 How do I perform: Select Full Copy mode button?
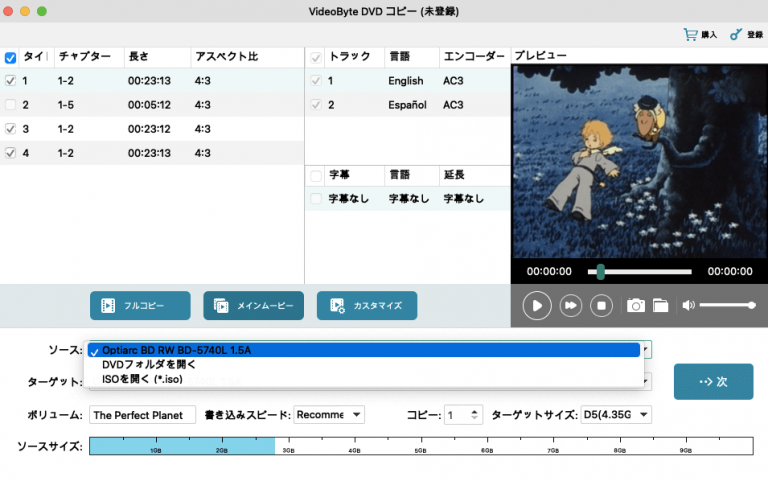[x=140, y=305]
